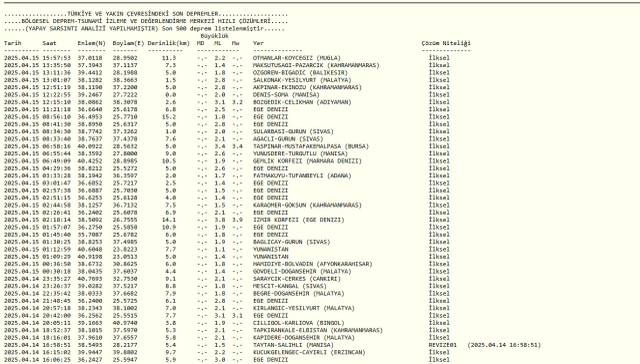Viewport: 640px width, 364px height.
Task: Click 'İlksel' in the OTMANLAR-KOYCEGIZ row
Action: pyautogui.click(x=439, y=58)
